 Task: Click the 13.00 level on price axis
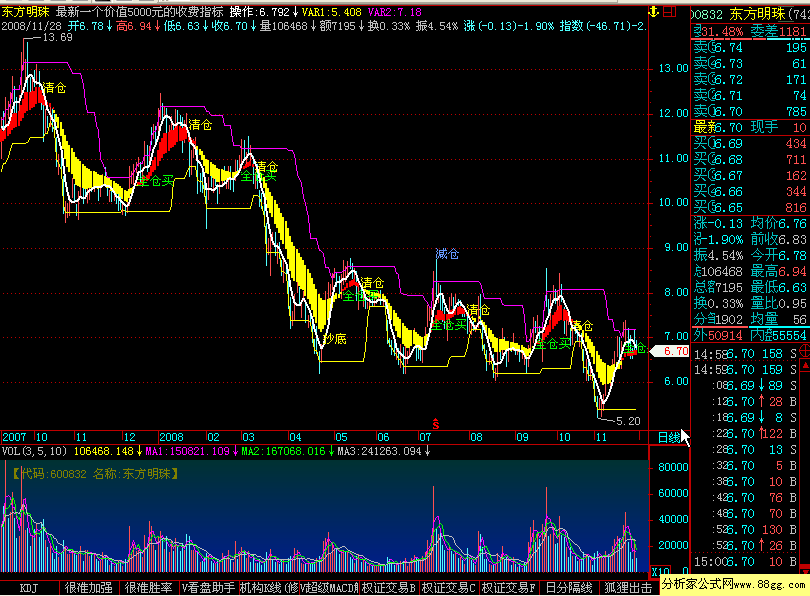pyautogui.click(x=673, y=68)
